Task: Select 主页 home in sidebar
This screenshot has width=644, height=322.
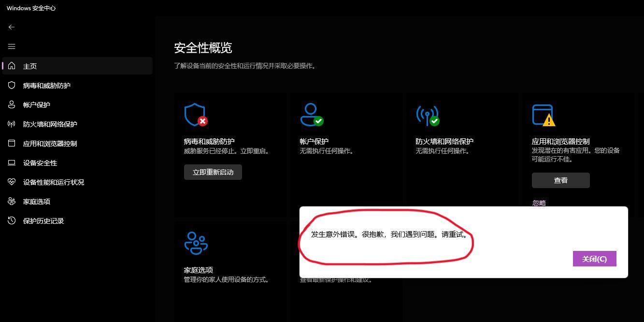Action: click(77, 66)
